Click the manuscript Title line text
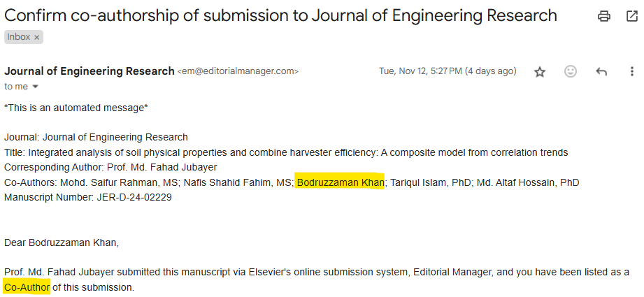The height and width of the screenshot is (297, 644). (x=286, y=153)
